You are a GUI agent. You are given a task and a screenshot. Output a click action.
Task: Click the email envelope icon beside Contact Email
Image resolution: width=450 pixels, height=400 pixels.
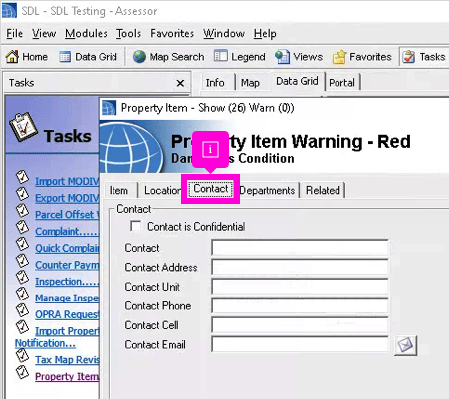click(x=405, y=345)
